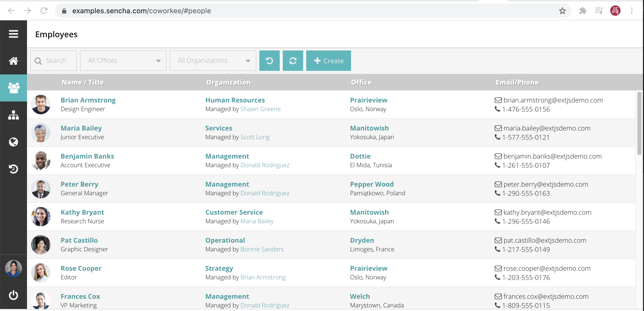Expand the All Offices dropdown
The image size is (644, 311).
(x=158, y=61)
